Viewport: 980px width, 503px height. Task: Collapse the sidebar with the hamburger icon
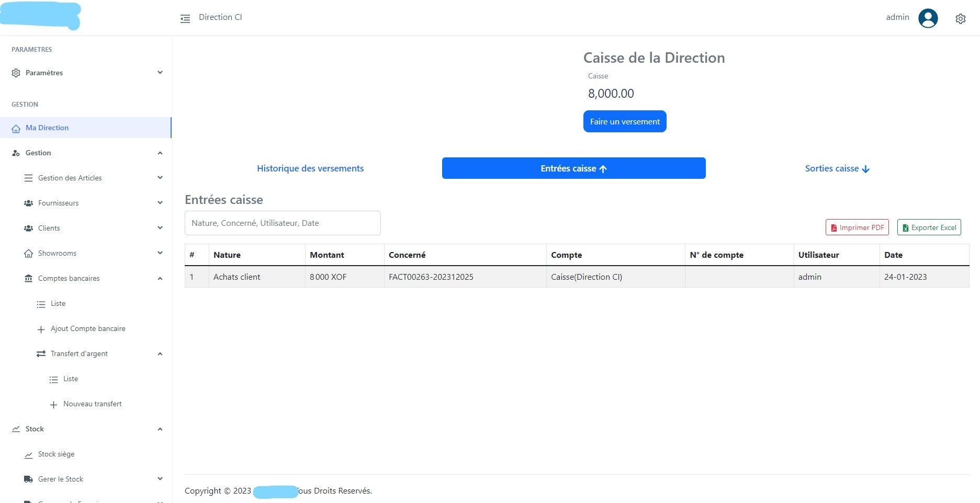(185, 18)
